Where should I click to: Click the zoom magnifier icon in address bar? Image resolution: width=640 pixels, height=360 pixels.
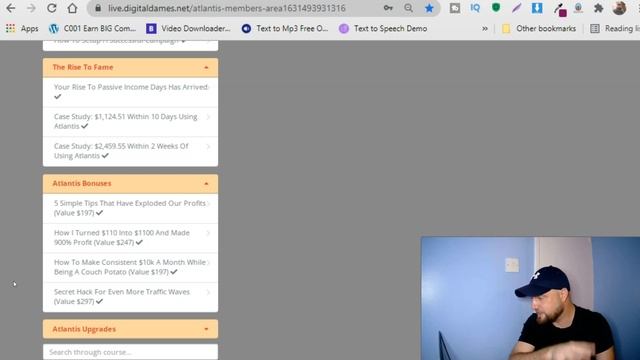pyautogui.click(x=408, y=8)
